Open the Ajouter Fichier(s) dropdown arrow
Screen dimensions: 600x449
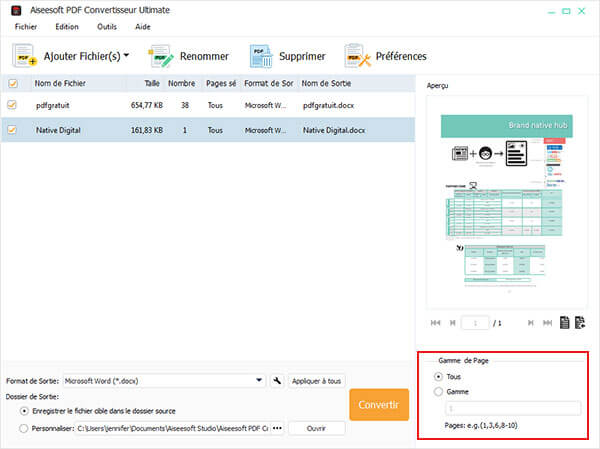(x=127, y=56)
